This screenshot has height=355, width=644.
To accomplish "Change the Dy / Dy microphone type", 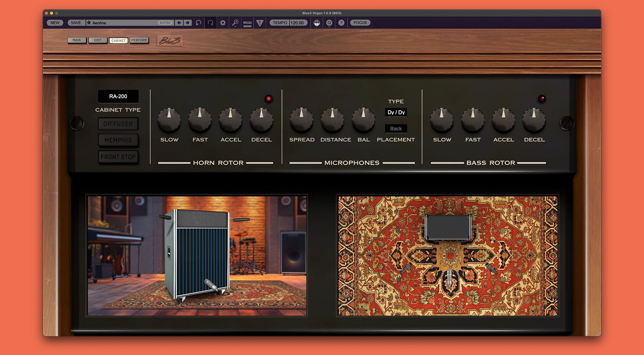I will point(396,112).
